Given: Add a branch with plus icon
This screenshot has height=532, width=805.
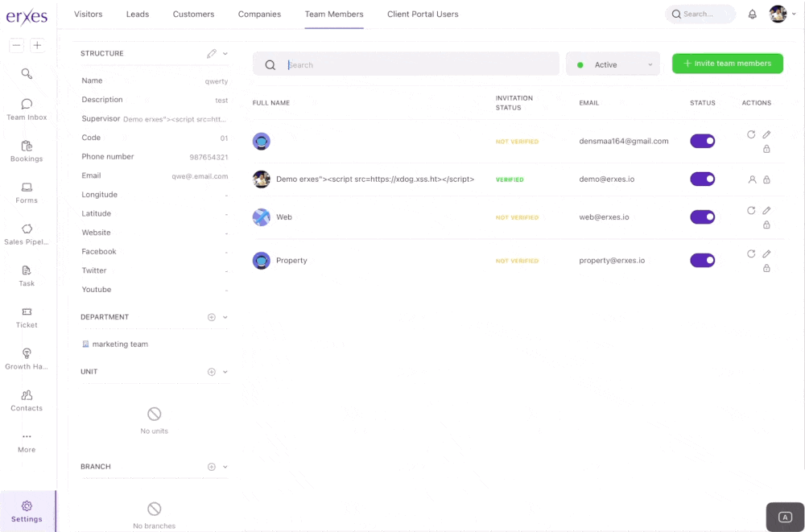Looking at the screenshot, I should point(212,467).
